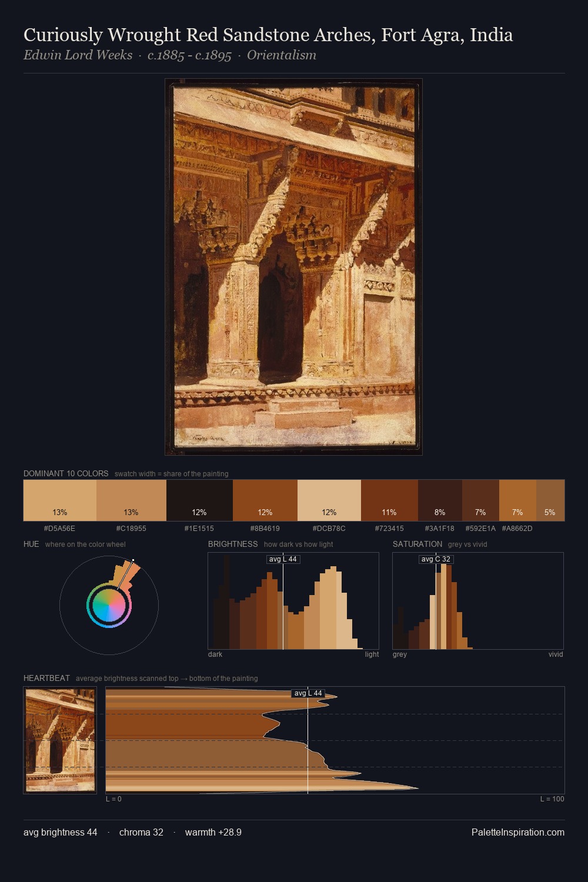The width and height of the screenshot is (588, 882).
Task: Click the final swatch labeled 5%
Action: click(x=550, y=500)
